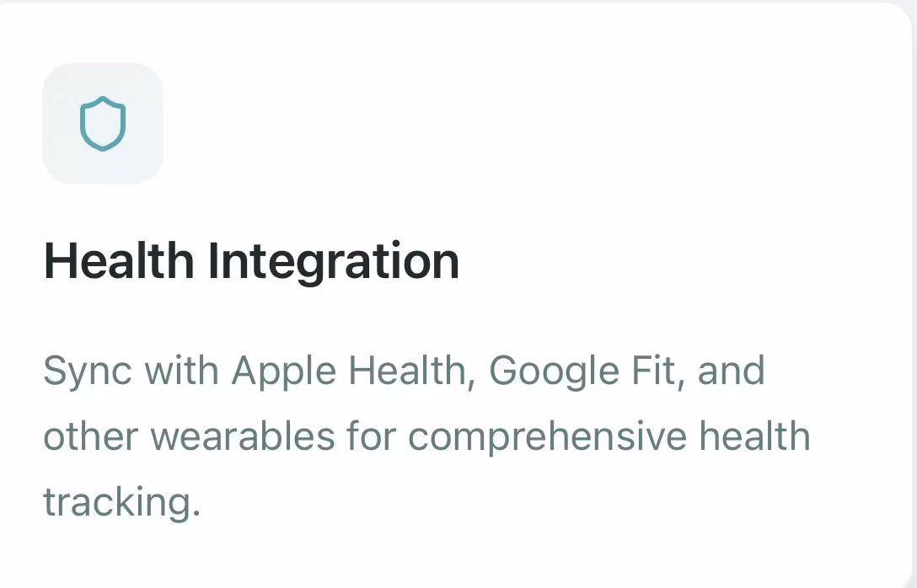Click the word "and" after Google Fit
917x588 pixels.
[x=732, y=371]
